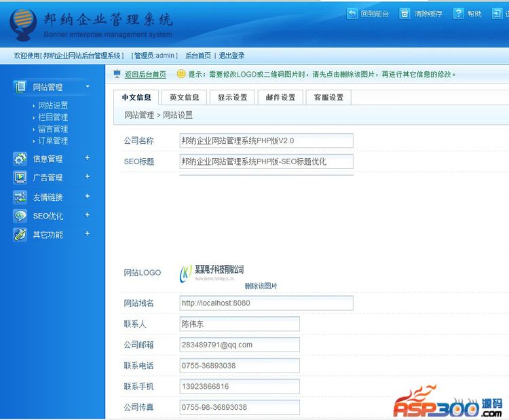Click the 帮助 question mark icon
This screenshot has width=509, height=420.
click(x=458, y=14)
